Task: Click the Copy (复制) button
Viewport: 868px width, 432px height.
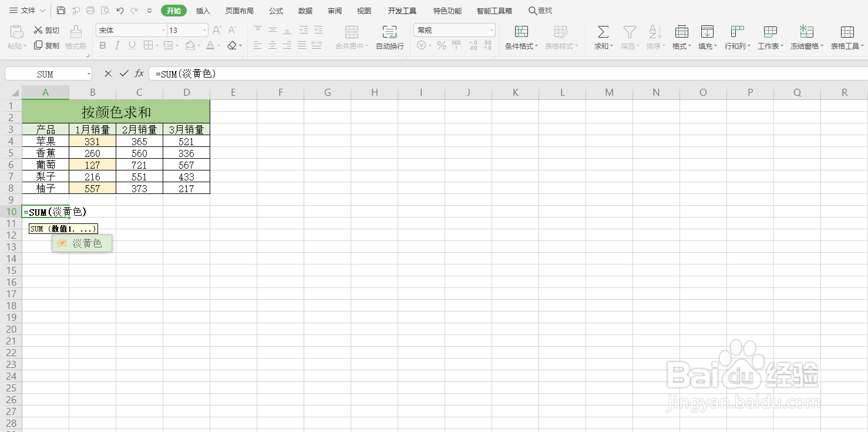Action: pos(46,45)
